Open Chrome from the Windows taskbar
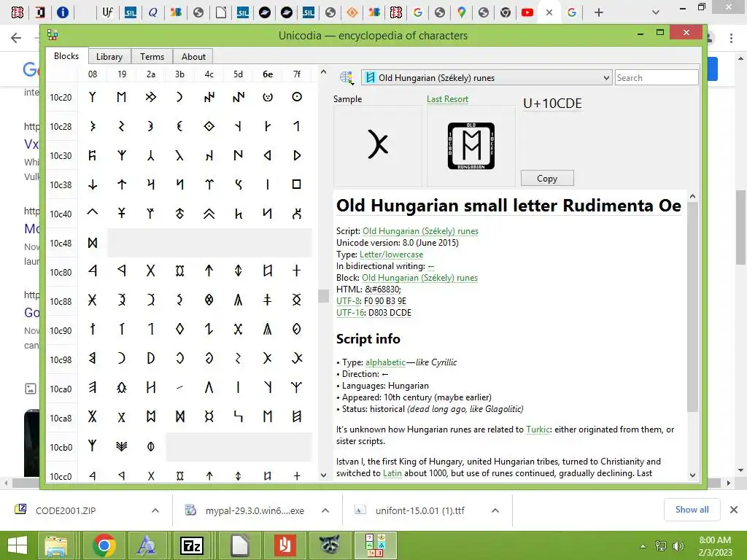Image resolution: width=747 pixels, height=560 pixels. (x=104, y=545)
